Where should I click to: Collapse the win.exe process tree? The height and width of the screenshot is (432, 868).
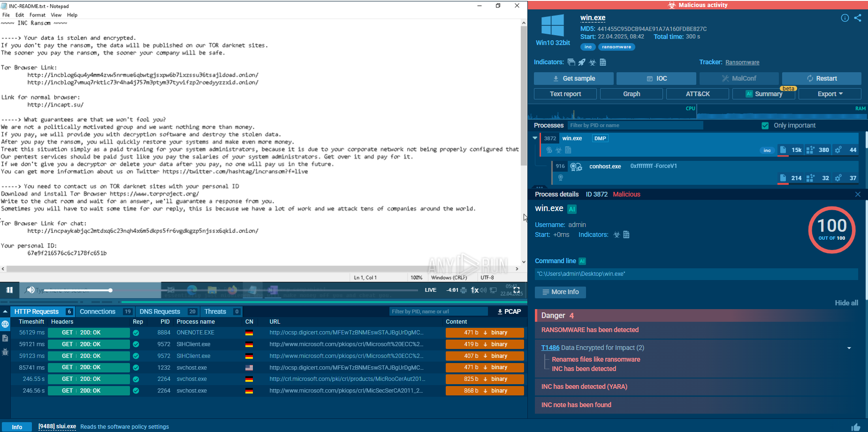535,138
